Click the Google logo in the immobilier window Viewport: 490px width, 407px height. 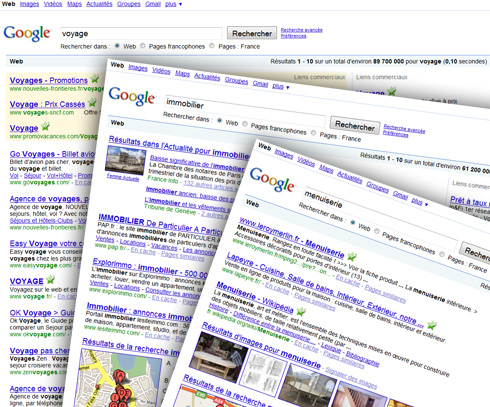click(x=132, y=96)
